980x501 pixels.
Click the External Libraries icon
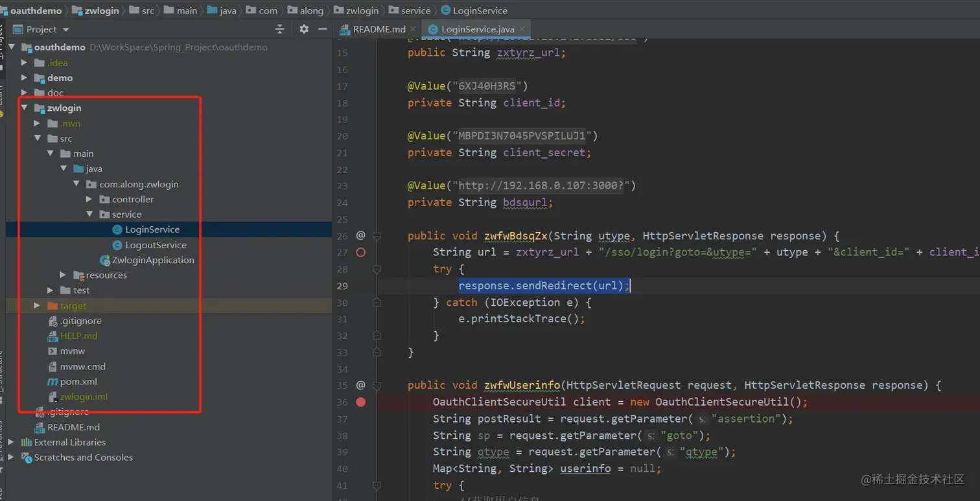point(27,442)
